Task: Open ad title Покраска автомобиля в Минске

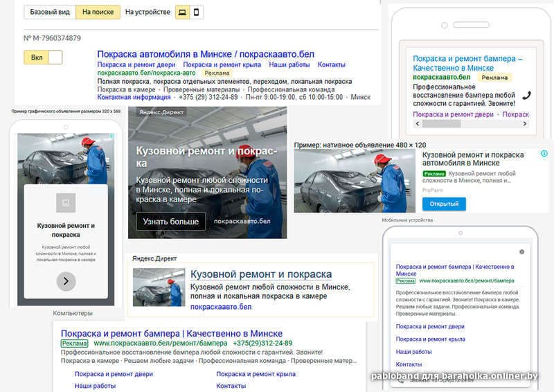Action: point(206,54)
